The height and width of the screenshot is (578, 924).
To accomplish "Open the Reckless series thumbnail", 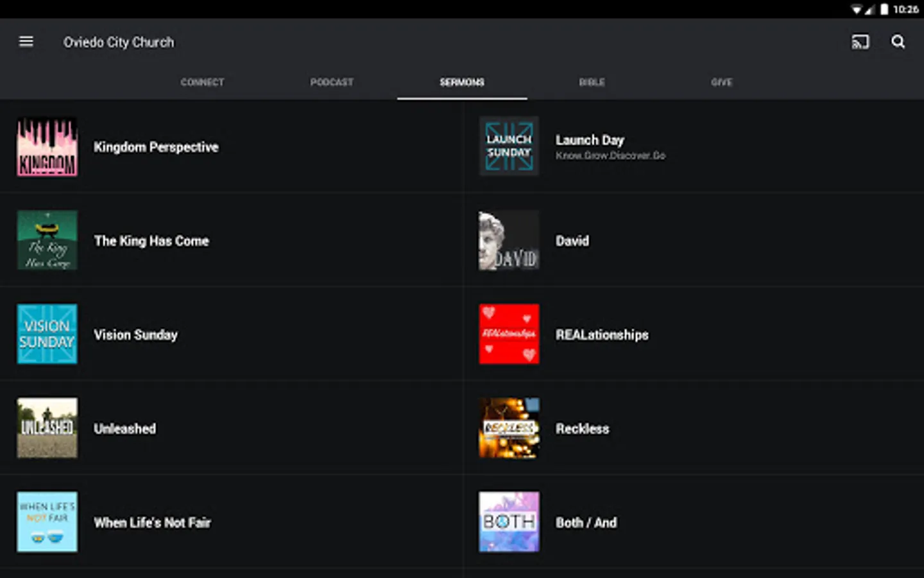I will [x=509, y=428].
